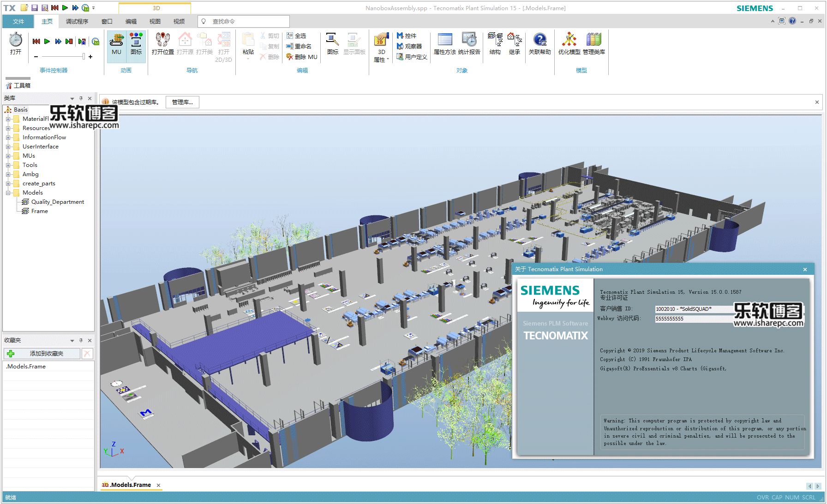This screenshot has width=827, height=504.
Task: Show the Structure (结构)
Action: click(495, 44)
